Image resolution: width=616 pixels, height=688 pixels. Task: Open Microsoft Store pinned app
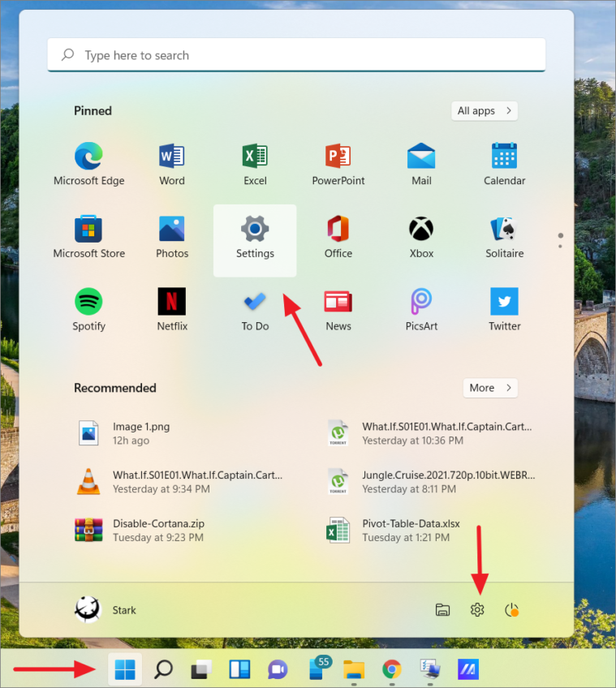point(88,237)
